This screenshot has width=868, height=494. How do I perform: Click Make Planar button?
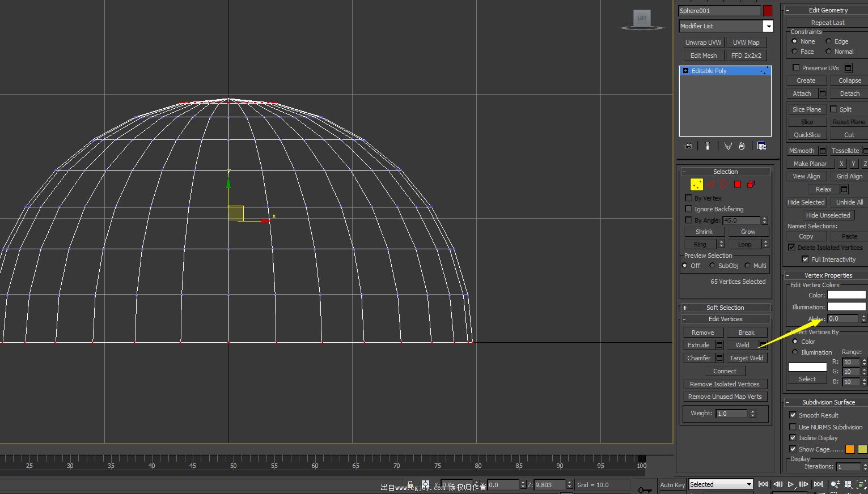pyautogui.click(x=810, y=164)
